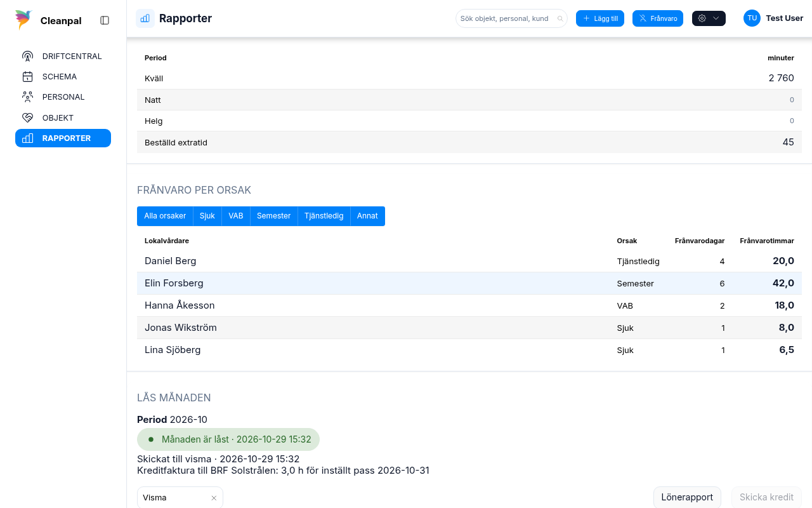Navigate to Personal section
Image resolution: width=812 pixels, height=508 pixels.
63,97
